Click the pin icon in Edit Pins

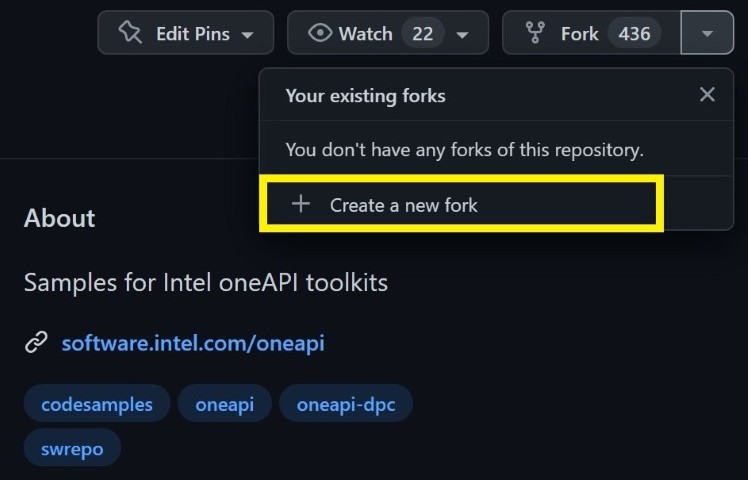click(130, 33)
